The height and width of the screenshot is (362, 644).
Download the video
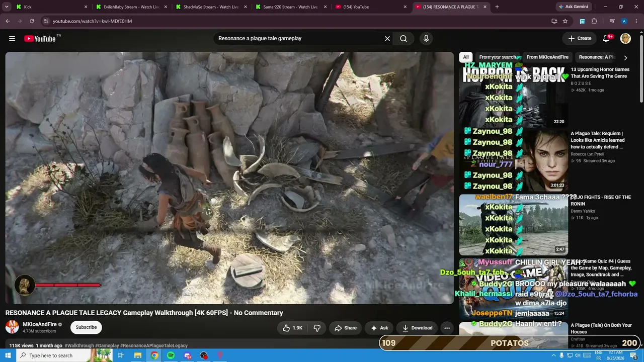click(x=417, y=328)
